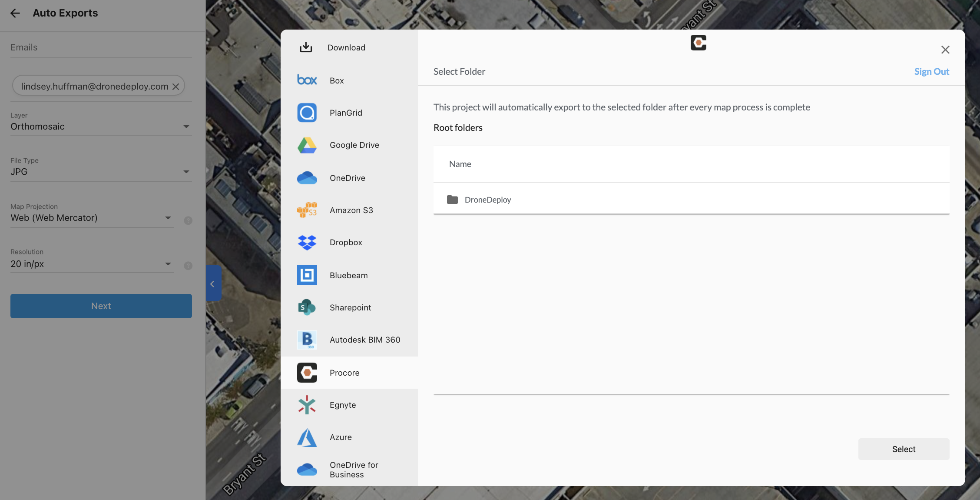Screen dimensions: 980x500
Task: Select the Dropbox icon
Action: click(x=307, y=243)
